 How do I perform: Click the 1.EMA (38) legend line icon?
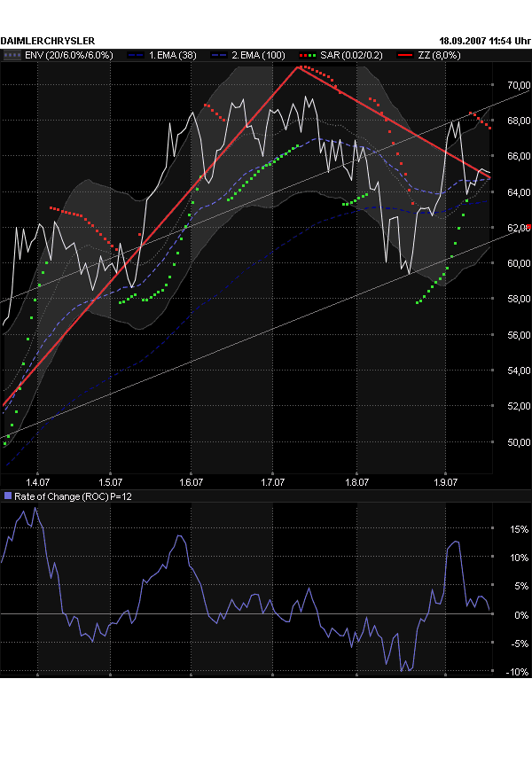(137, 55)
